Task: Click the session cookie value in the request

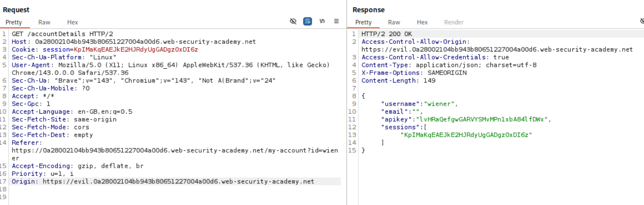Action: (x=136, y=49)
